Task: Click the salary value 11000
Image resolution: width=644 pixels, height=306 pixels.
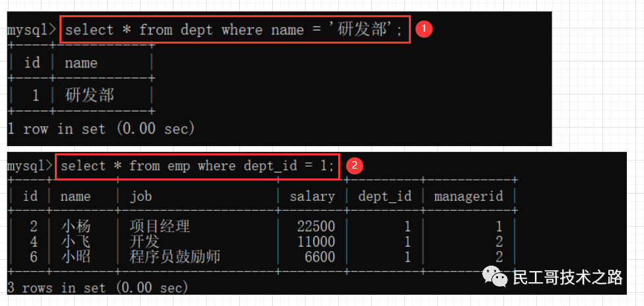Action: [316, 241]
